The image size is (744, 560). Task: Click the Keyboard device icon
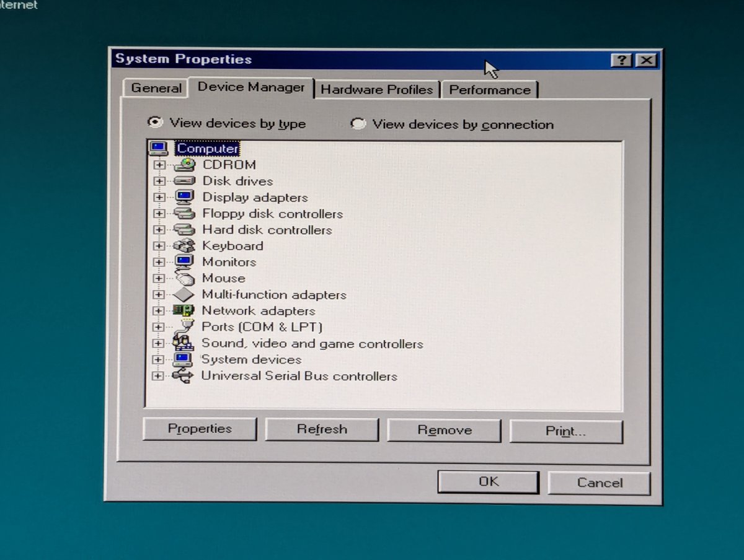pyautogui.click(x=184, y=246)
